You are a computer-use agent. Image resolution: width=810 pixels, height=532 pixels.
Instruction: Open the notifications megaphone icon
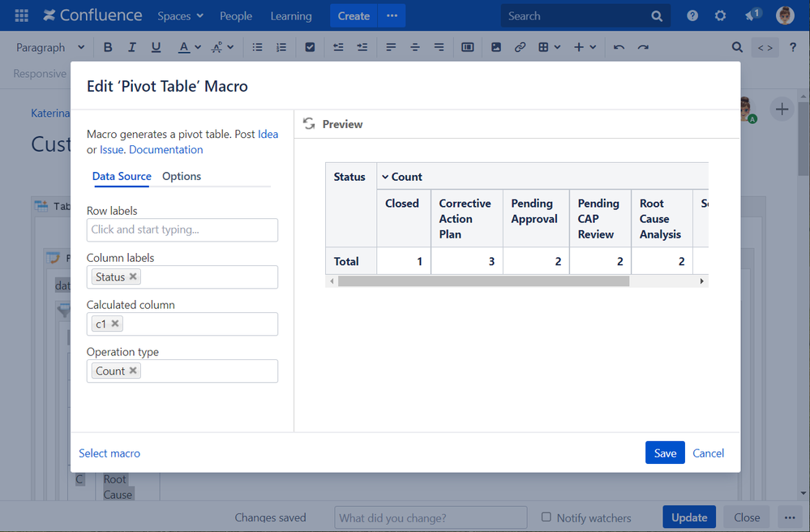pos(752,15)
